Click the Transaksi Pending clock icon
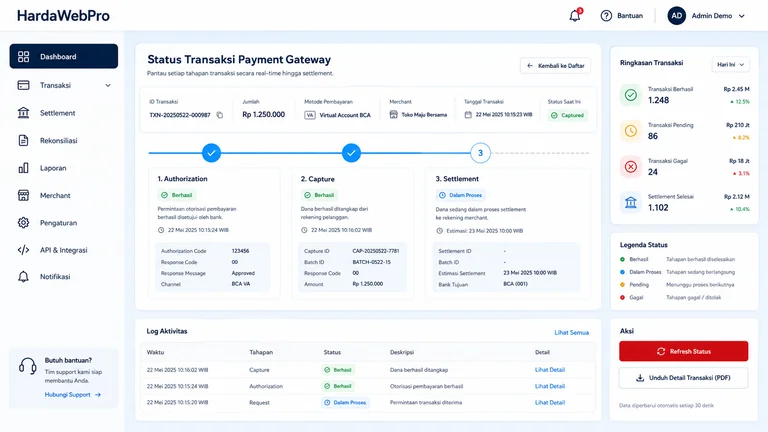Image resolution: width=768 pixels, height=432 pixels. [x=631, y=131]
